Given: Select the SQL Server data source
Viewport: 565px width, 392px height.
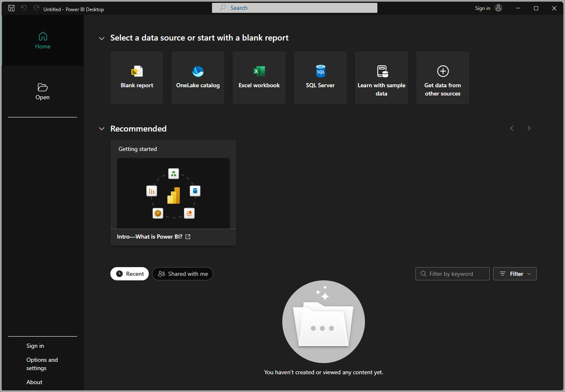Looking at the screenshot, I should 320,78.
